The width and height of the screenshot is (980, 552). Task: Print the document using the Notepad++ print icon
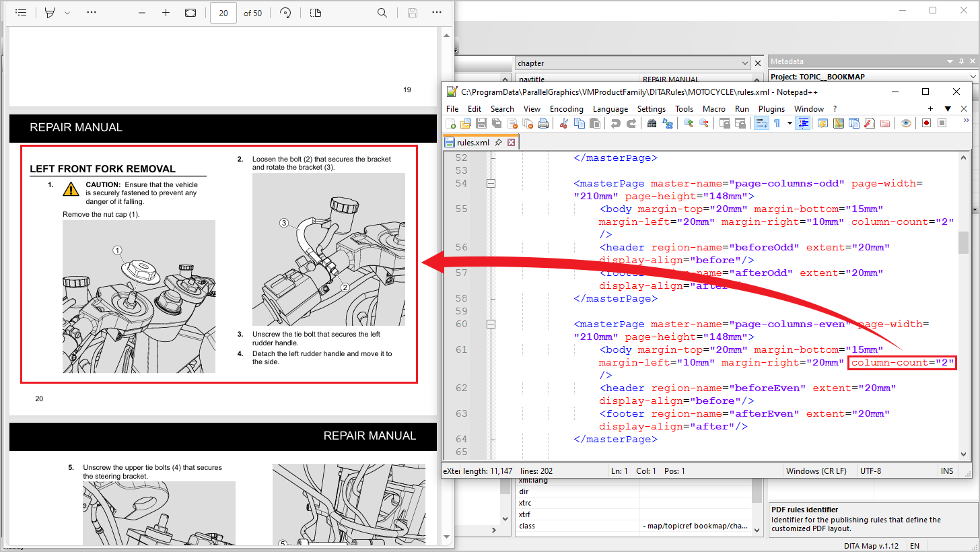tap(542, 123)
